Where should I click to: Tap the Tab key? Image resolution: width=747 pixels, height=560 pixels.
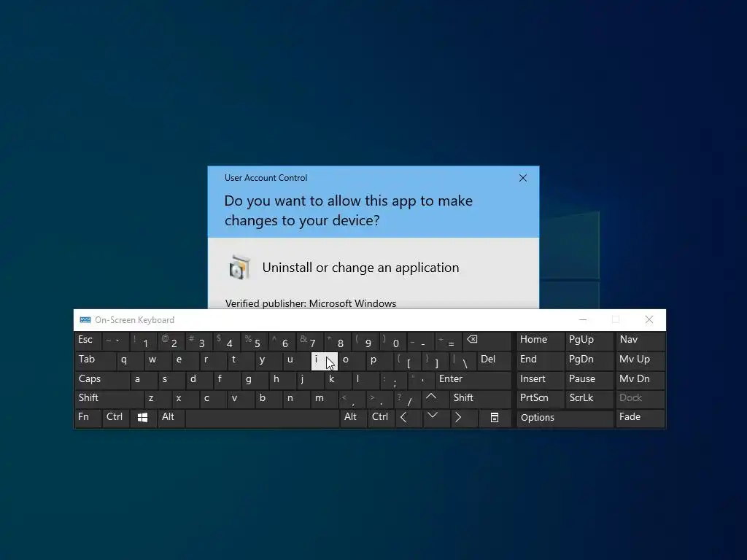95,360
